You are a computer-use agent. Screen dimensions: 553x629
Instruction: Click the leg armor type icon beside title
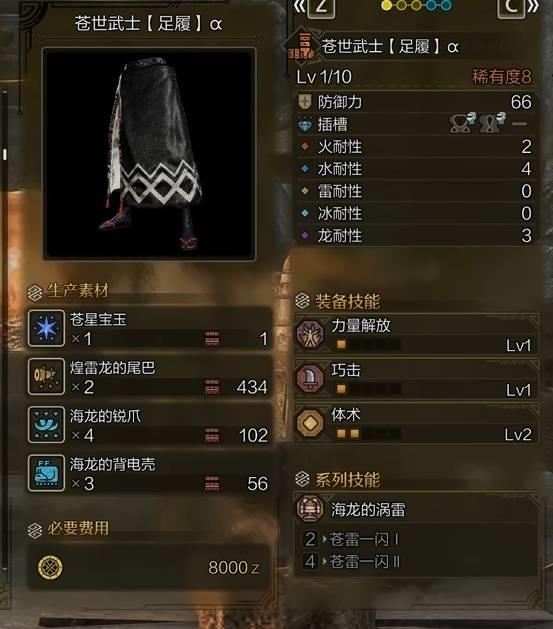(x=302, y=47)
